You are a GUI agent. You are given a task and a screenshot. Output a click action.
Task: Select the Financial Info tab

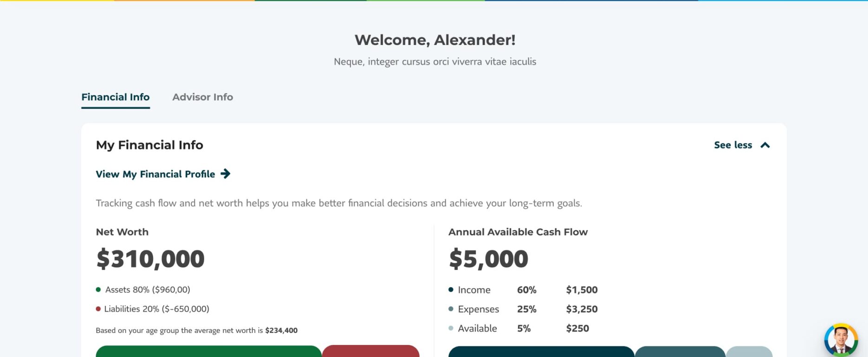(115, 97)
